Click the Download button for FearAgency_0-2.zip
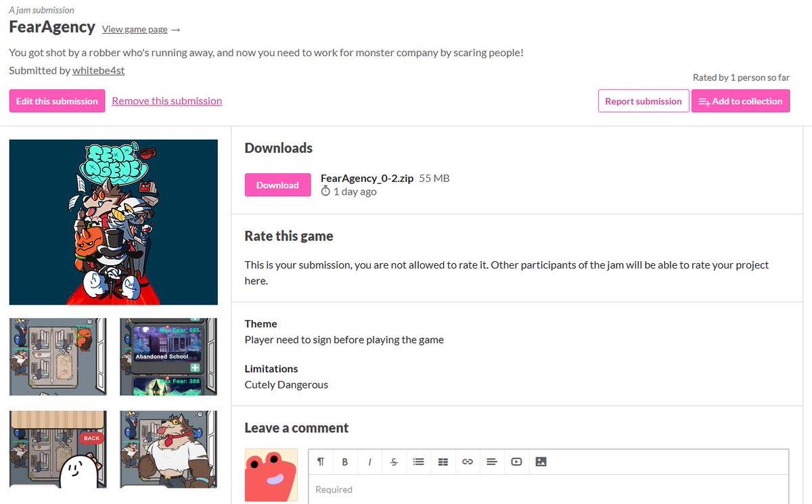Image resolution: width=812 pixels, height=504 pixels. click(277, 185)
